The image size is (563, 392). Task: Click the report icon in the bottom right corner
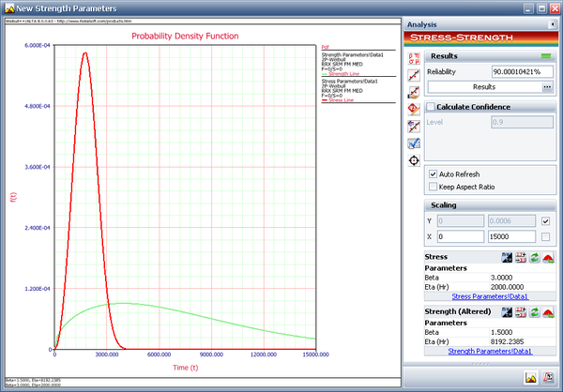pyautogui.click(x=548, y=378)
